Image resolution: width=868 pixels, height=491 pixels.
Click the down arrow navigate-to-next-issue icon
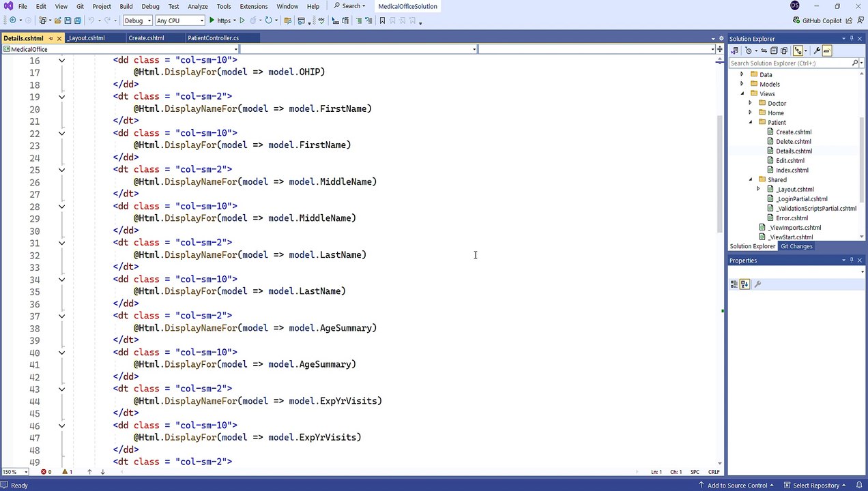[103, 472]
